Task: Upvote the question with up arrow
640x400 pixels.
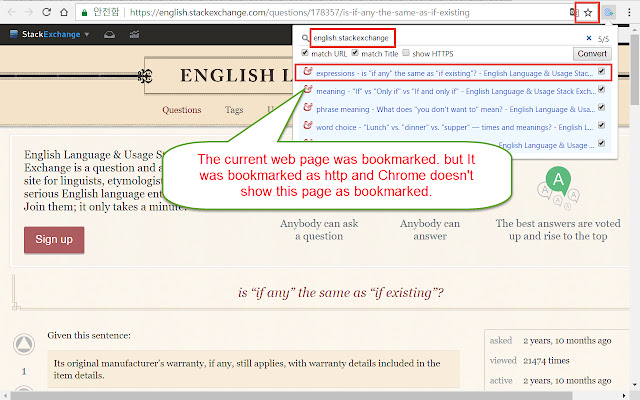Action: pyautogui.click(x=24, y=344)
